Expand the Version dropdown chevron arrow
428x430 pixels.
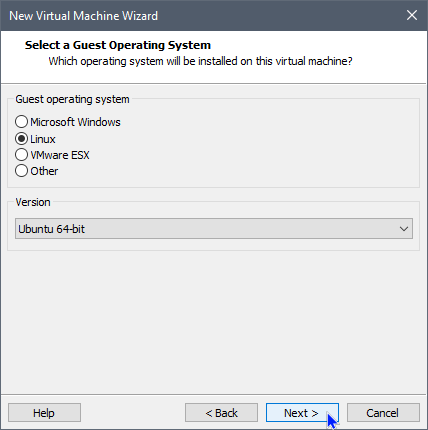404,229
